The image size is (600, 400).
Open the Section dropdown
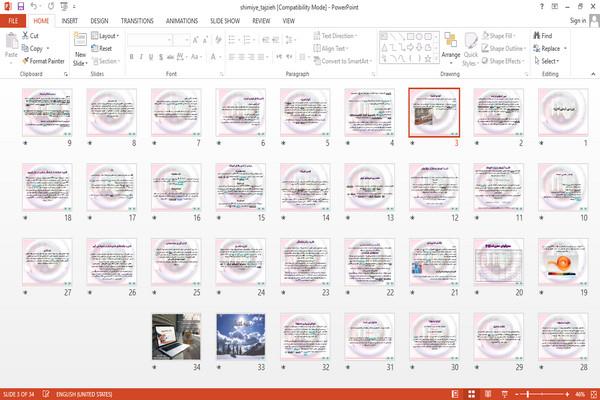pyautogui.click(x=106, y=61)
